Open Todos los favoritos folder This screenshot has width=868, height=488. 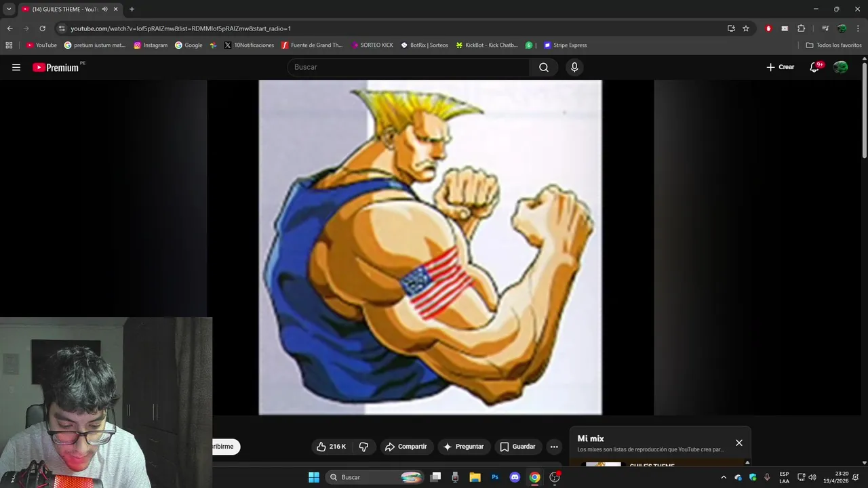tap(833, 45)
